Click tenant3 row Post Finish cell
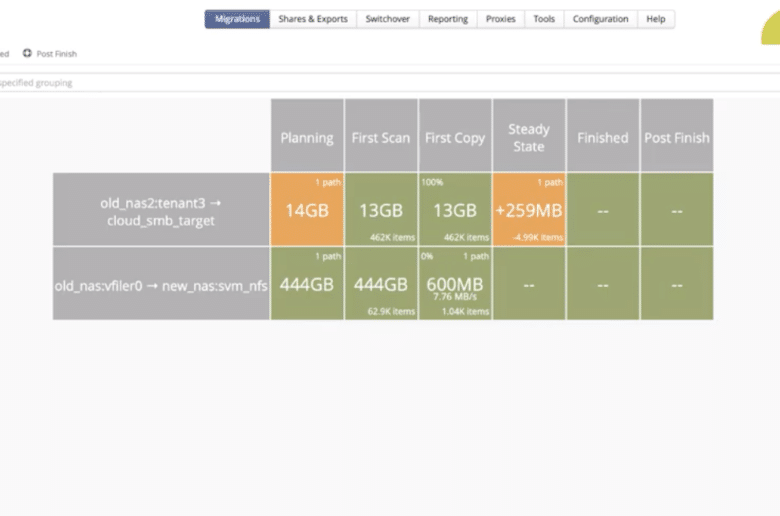This screenshot has width=780, height=516. (x=677, y=209)
